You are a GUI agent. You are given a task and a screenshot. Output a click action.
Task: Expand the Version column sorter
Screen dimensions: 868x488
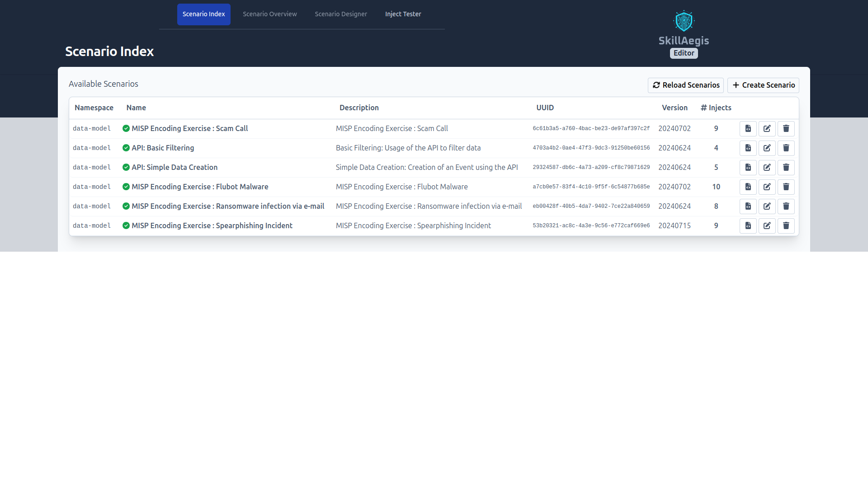pos(674,108)
